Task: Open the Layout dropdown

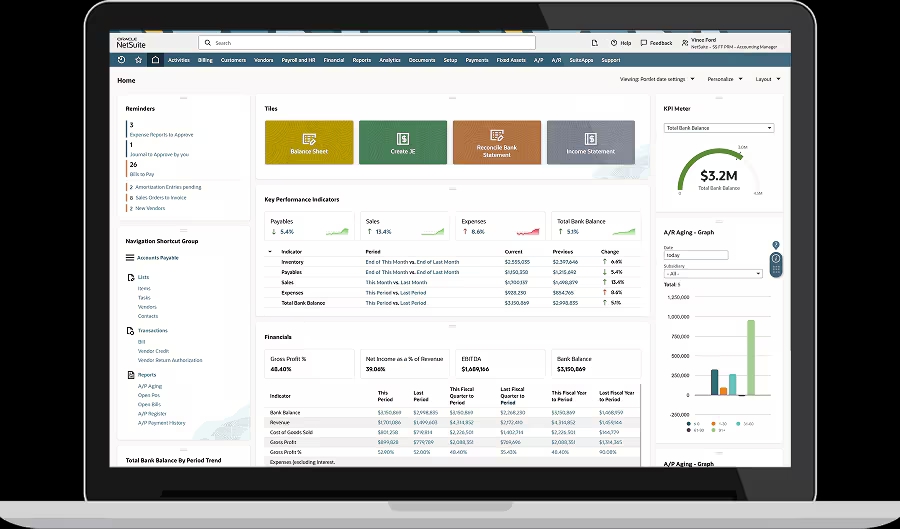Action: [x=768, y=79]
